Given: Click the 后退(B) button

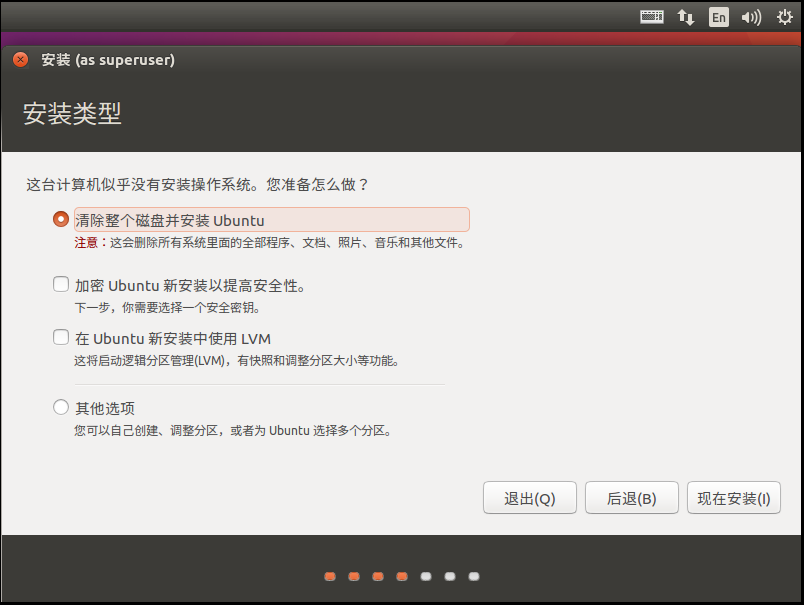Looking at the screenshot, I should tap(631, 497).
